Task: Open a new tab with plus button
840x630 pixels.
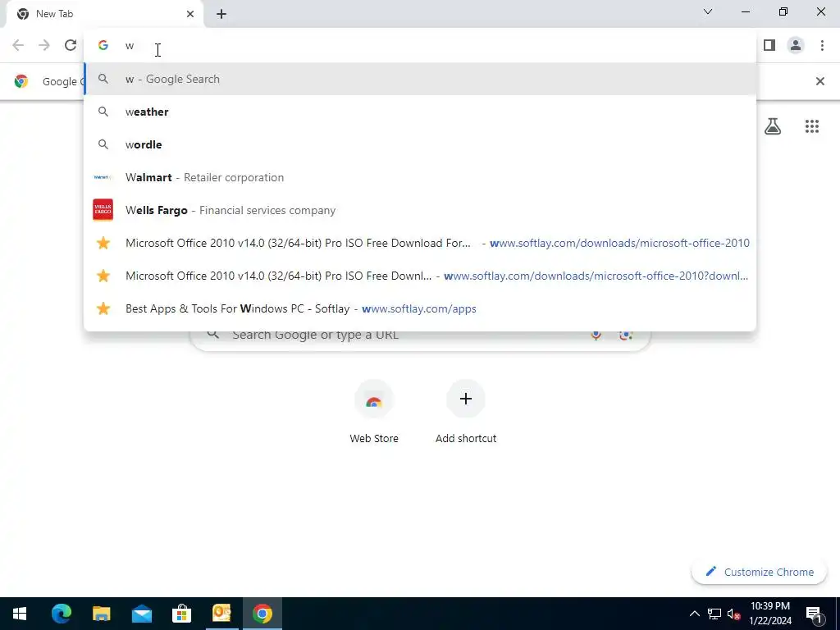Action: [x=221, y=14]
